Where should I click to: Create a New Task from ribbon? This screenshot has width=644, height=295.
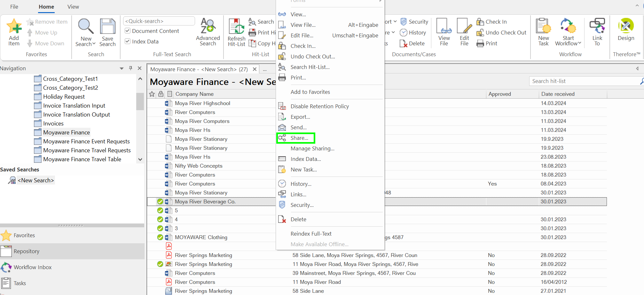[543, 32]
